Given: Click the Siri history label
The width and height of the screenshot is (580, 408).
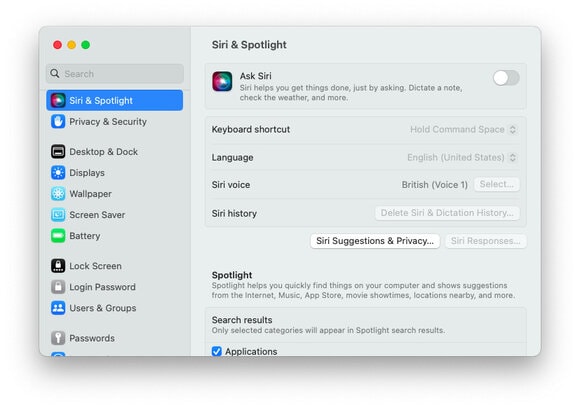Looking at the screenshot, I should [234, 213].
